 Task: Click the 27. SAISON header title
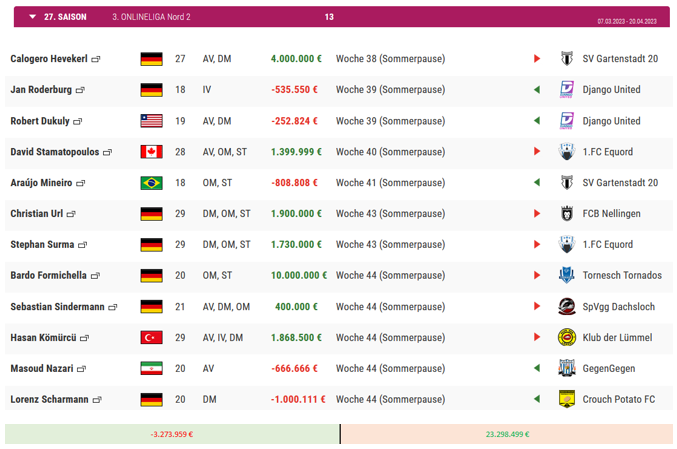tap(65, 17)
